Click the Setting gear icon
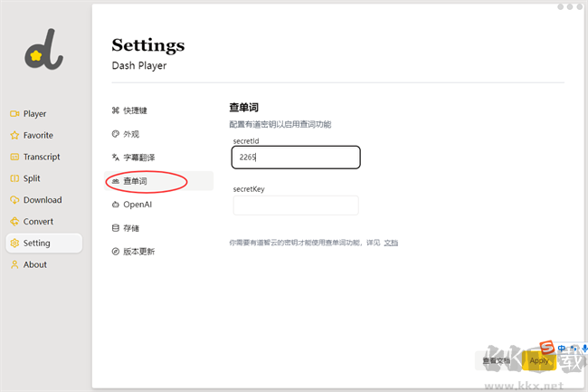The height and width of the screenshot is (392, 588). 14,244
